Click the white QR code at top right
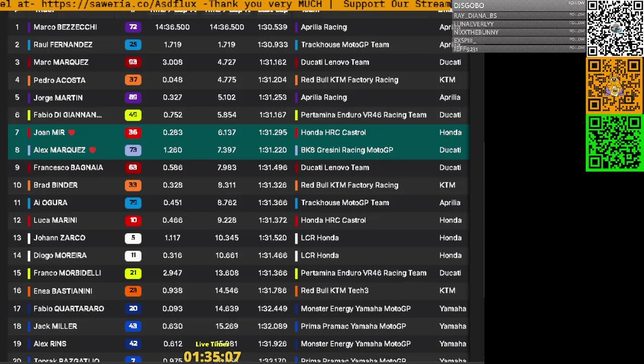 click(x=615, y=28)
